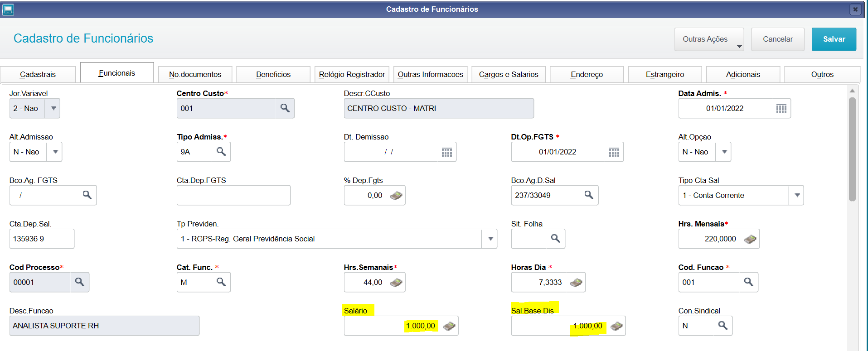868x351 pixels.
Task: Open the Centro Custo lookup magnifier
Action: [285, 108]
